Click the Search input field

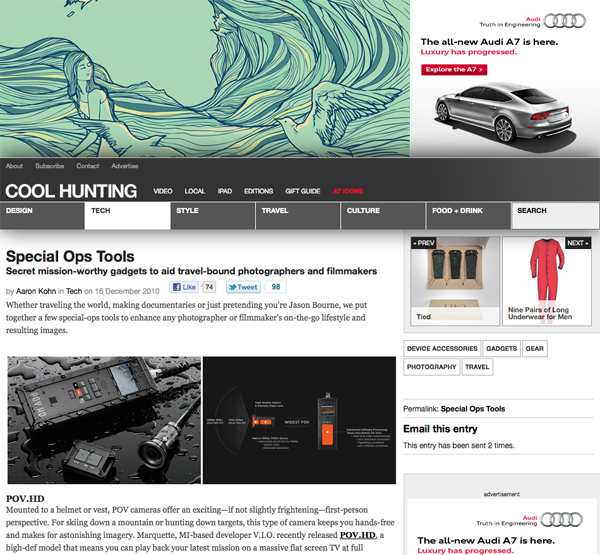pyautogui.click(x=555, y=212)
